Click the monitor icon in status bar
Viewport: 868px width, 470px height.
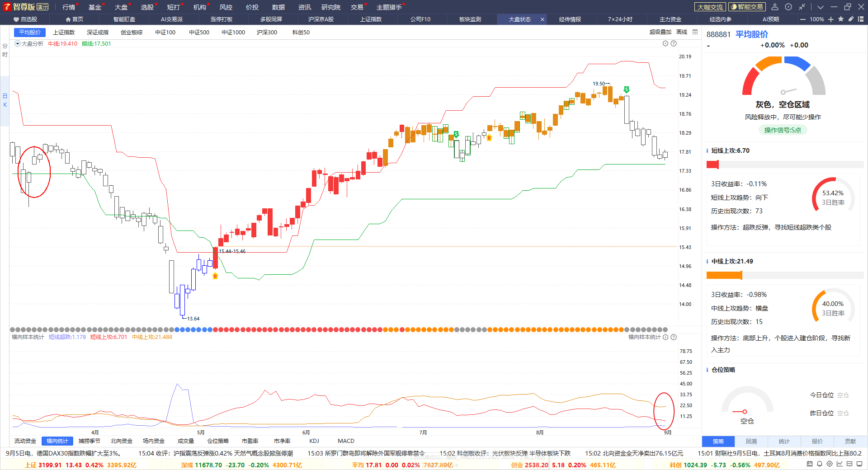pos(859,464)
